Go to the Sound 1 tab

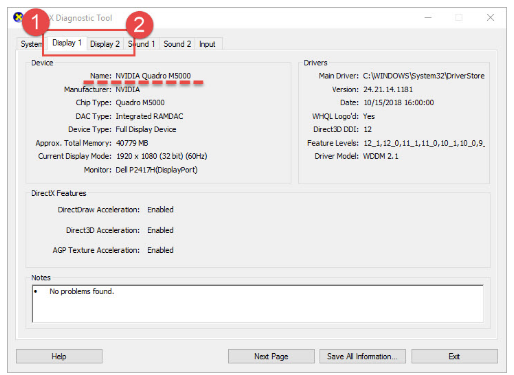[x=141, y=44]
